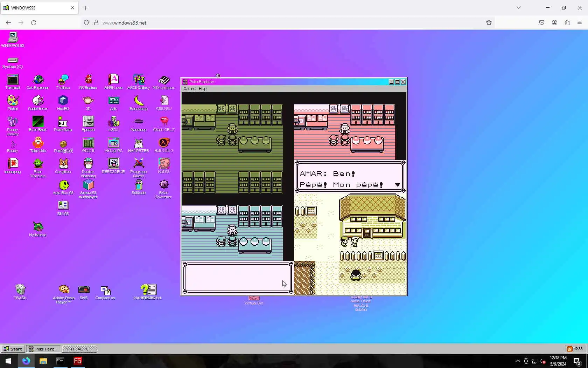Open the Star Wars.avi file icon
This screenshot has height=368, width=588.
point(38,168)
